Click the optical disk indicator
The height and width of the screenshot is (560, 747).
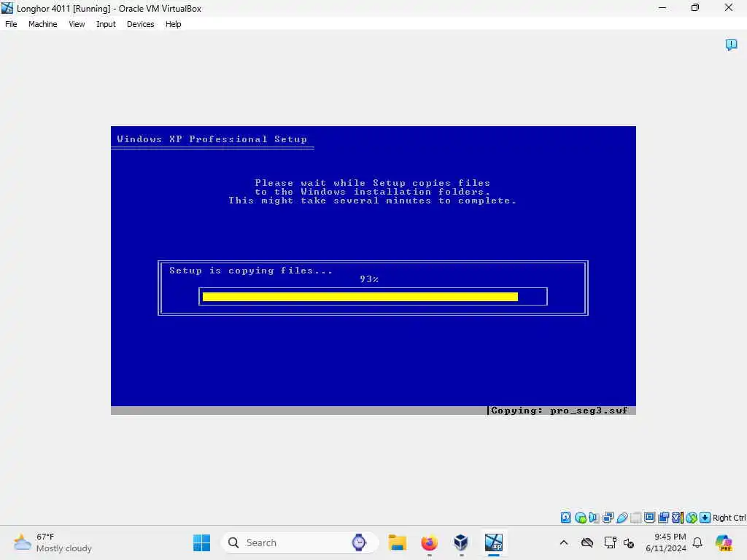[x=580, y=518]
